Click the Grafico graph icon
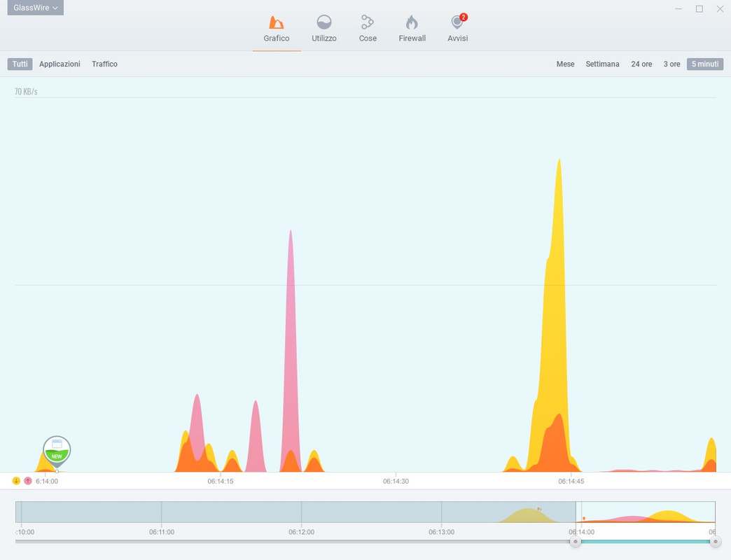 coord(277,22)
